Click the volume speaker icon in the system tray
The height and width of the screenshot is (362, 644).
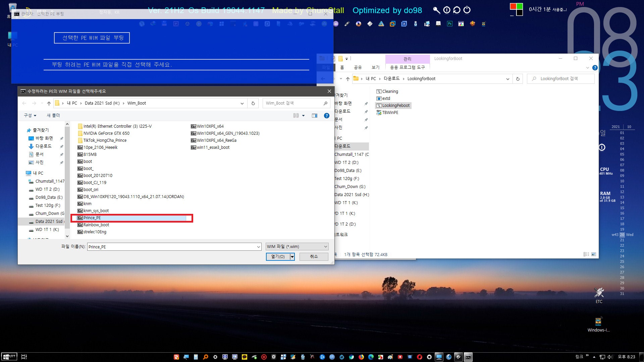pyautogui.click(x=610, y=357)
